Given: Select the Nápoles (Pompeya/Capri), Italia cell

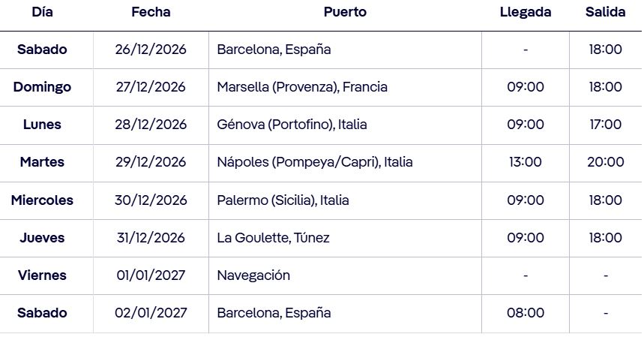Looking at the screenshot, I should tap(315, 162).
